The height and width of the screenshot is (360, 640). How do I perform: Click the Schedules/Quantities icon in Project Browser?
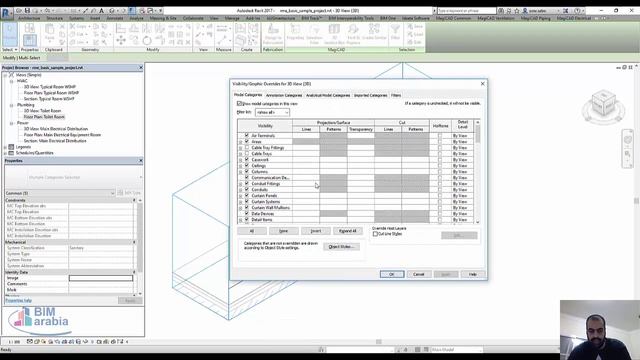pos(11,153)
